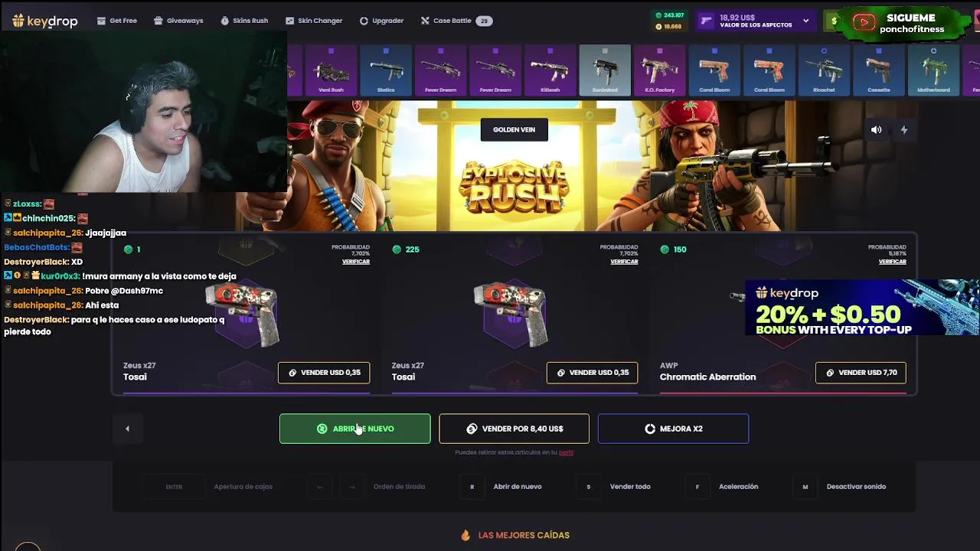Image resolution: width=980 pixels, height=551 pixels.
Task: Mute sound with the speaker icon
Action: 876,130
